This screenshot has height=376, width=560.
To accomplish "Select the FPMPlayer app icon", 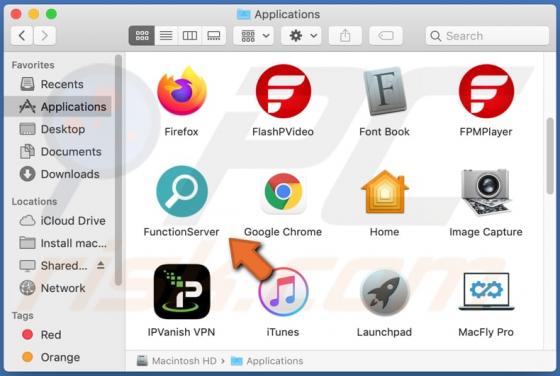I will [486, 91].
